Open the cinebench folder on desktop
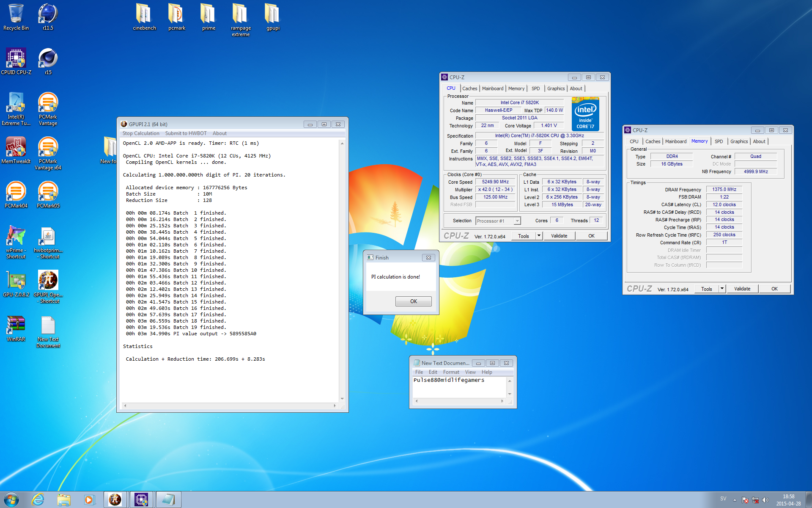812x508 pixels. pyautogui.click(x=144, y=17)
